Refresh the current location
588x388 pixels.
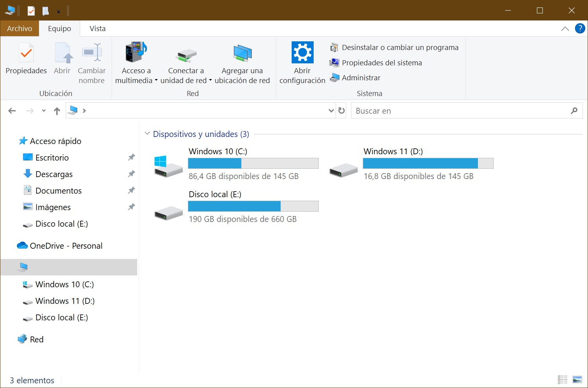(342, 111)
